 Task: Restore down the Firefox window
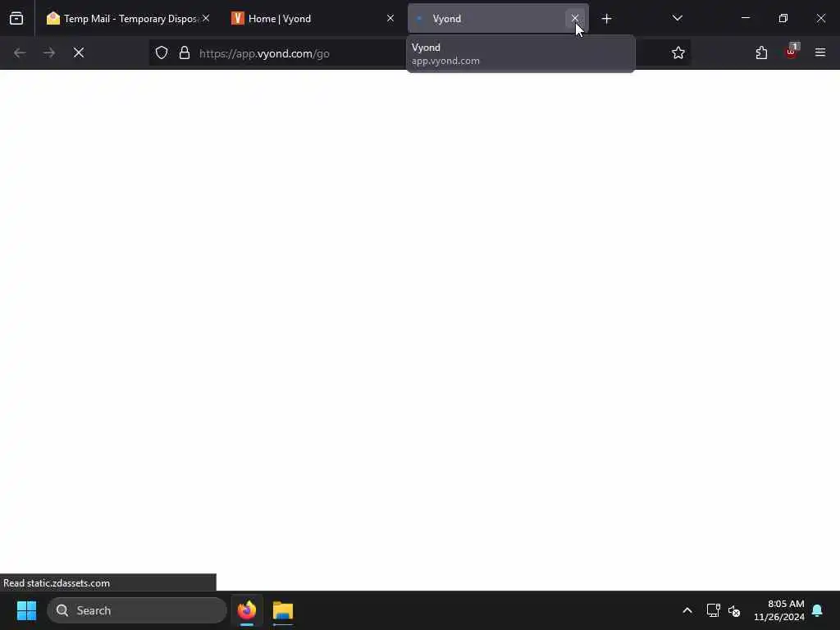tap(783, 18)
